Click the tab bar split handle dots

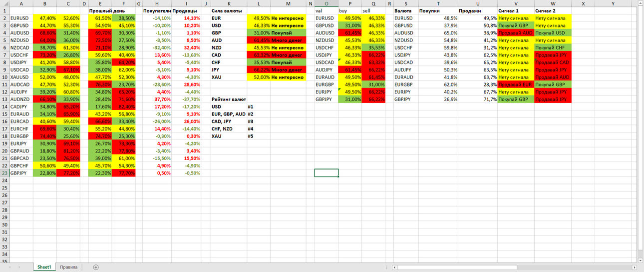tap(387, 267)
